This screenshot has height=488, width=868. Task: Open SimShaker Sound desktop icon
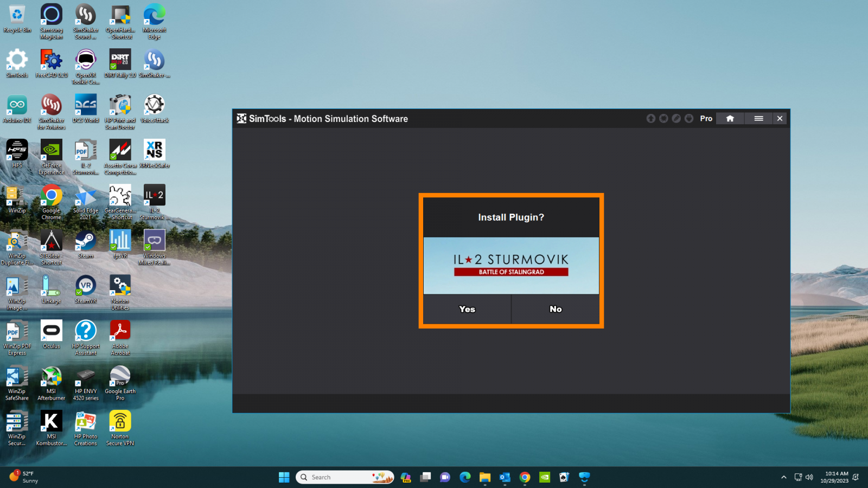(86, 22)
